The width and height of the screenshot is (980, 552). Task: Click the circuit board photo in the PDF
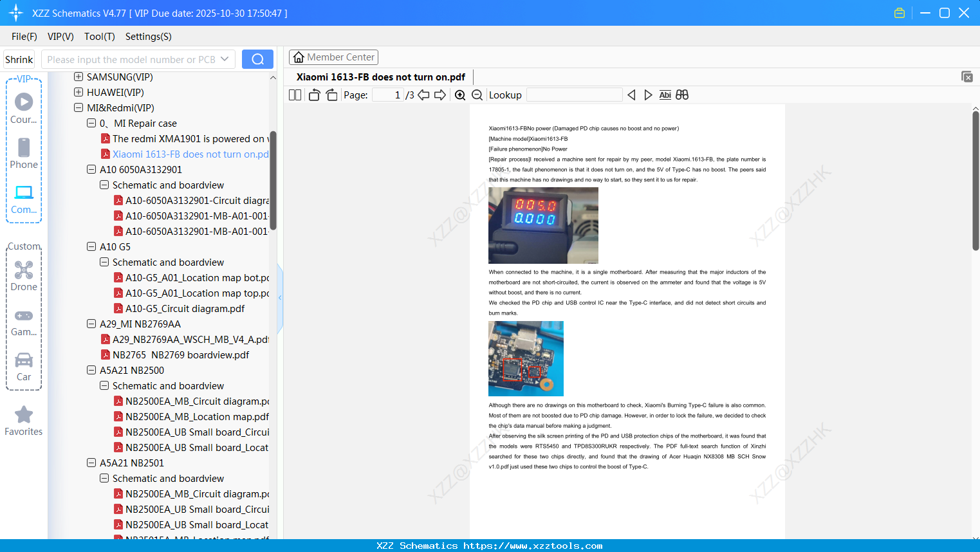tap(526, 358)
